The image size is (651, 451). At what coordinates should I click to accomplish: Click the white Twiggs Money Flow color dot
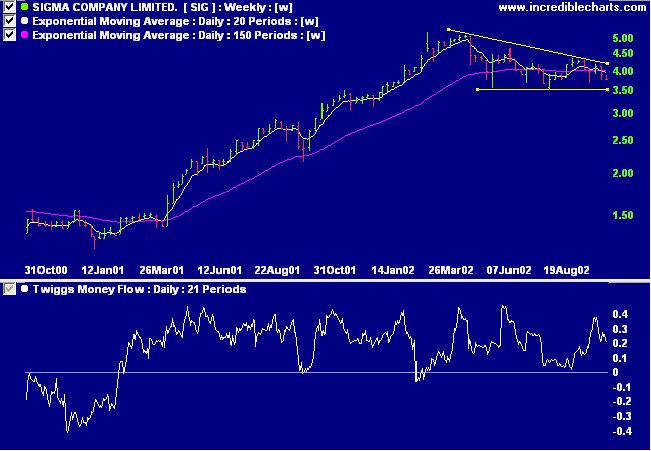[24, 289]
